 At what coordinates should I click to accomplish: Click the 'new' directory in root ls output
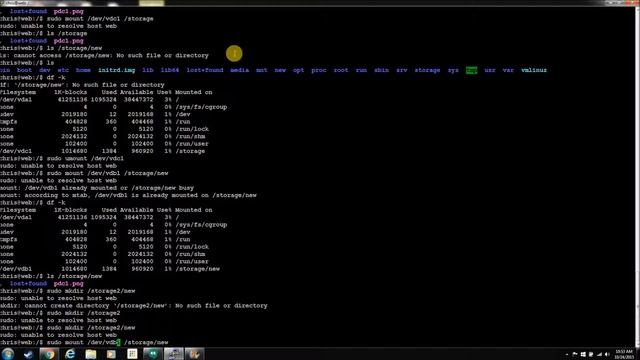coord(280,70)
